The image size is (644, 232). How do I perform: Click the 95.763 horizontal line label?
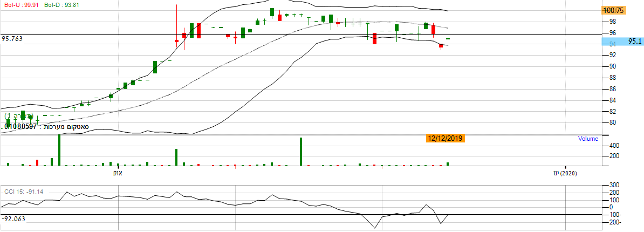point(13,39)
